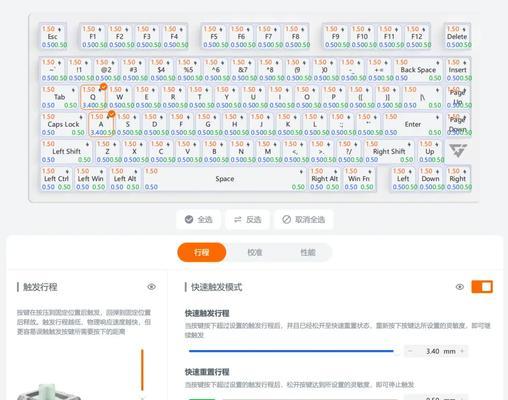Increase 3.40 mm value with plus
The image size is (508, 400).
click(462, 351)
